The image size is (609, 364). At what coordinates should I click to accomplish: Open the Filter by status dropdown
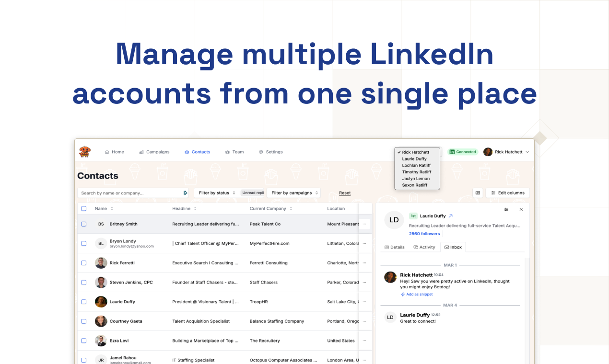pos(217,193)
